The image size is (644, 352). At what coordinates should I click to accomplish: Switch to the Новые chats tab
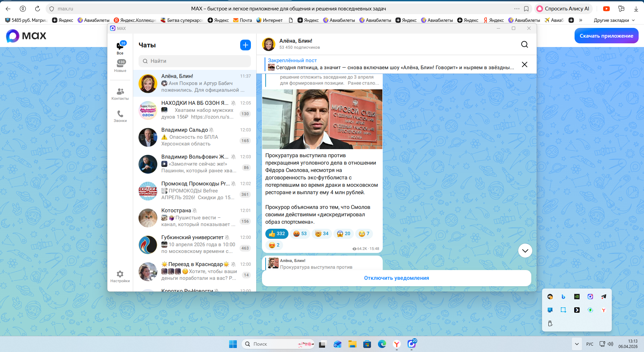coord(120,66)
